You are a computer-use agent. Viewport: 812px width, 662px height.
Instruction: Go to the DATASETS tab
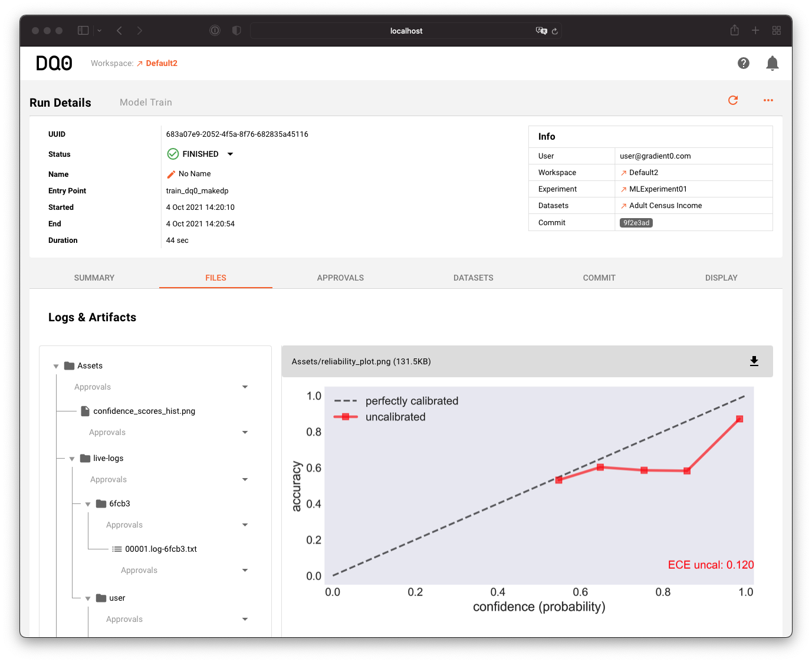click(x=474, y=278)
